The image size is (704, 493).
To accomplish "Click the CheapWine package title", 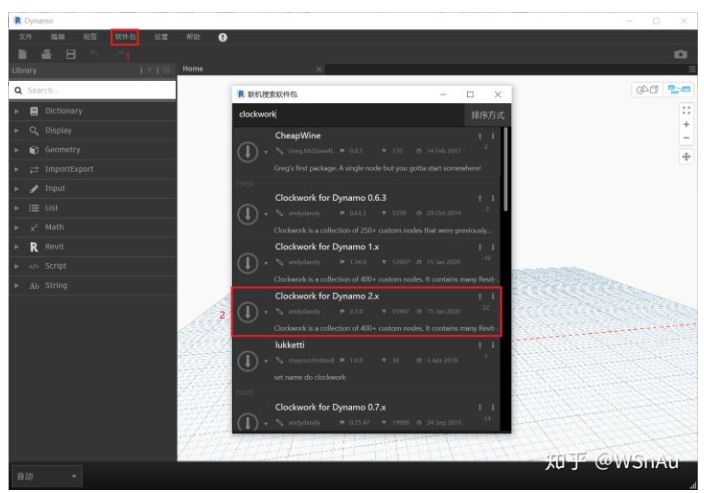I will pyautogui.click(x=298, y=136).
